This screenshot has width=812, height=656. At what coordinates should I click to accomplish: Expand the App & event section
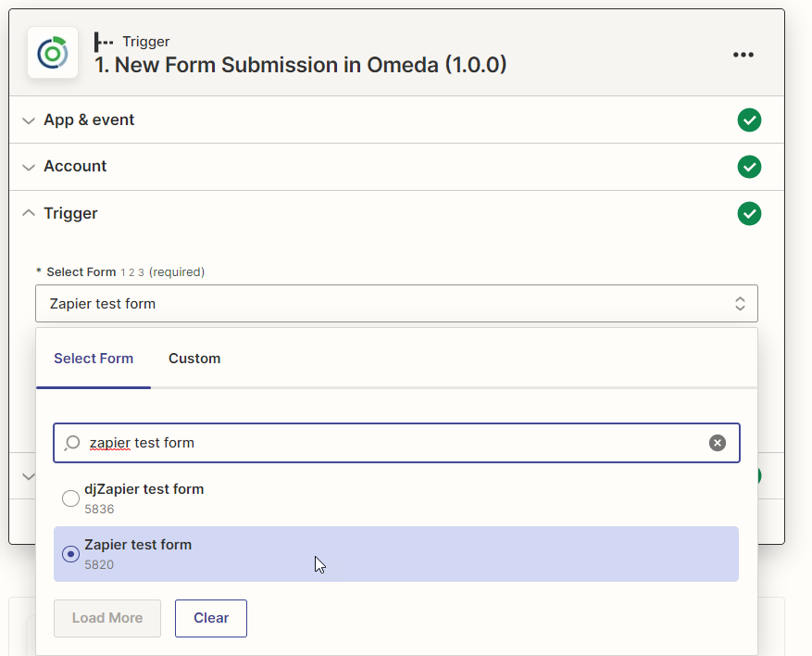[89, 120]
